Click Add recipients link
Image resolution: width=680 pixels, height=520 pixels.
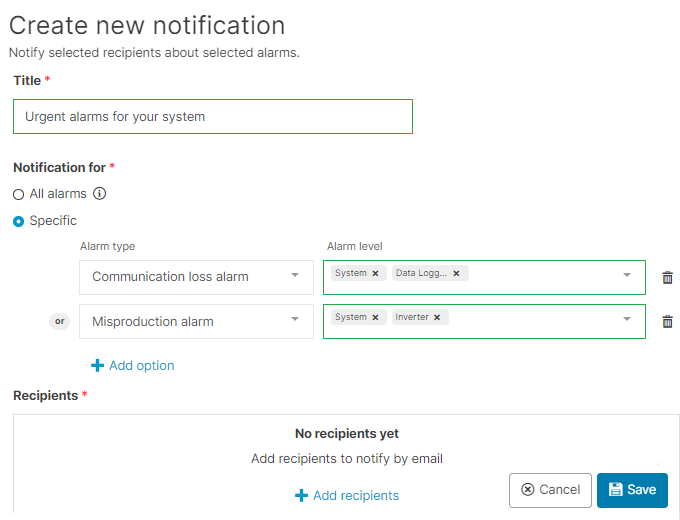pyautogui.click(x=355, y=495)
